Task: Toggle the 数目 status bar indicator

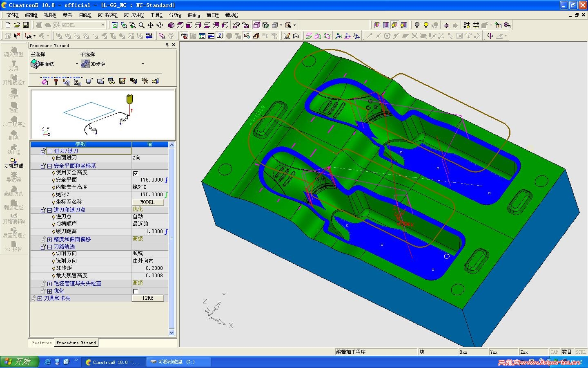Action: click(567, 352)
